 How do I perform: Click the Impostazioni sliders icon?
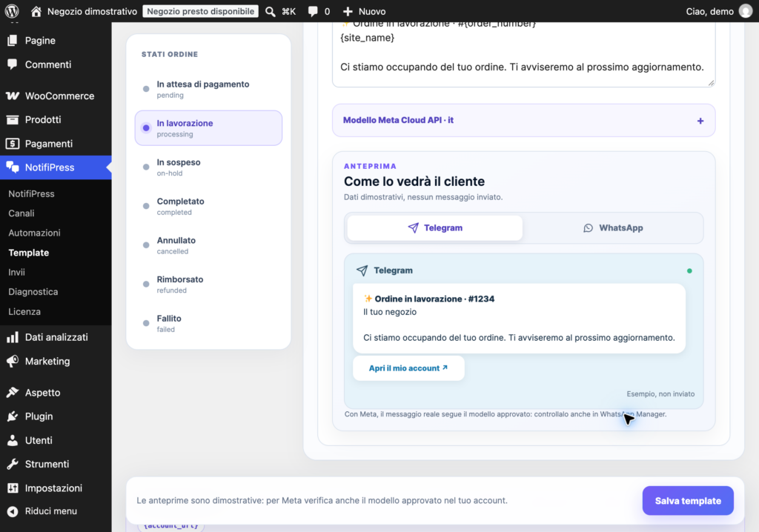pyautogui.click(x=13, y=488)
